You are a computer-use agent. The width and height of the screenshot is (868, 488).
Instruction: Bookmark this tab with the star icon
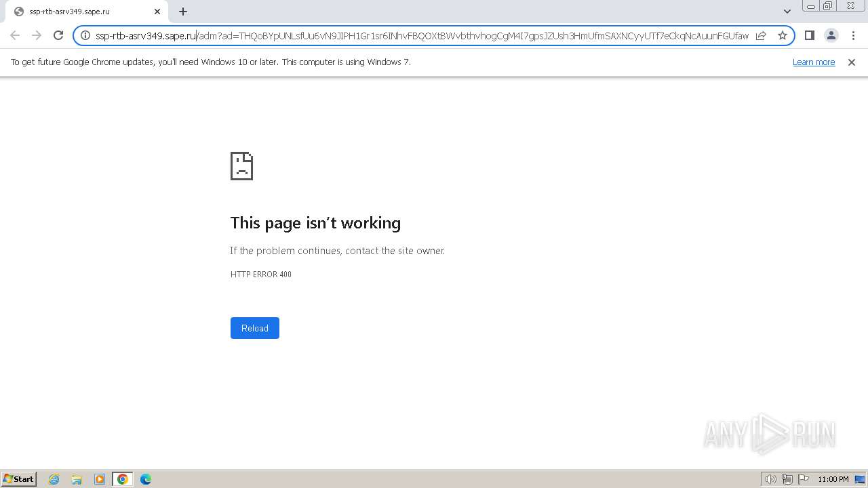pyautogui.click(x=782, y=35)
